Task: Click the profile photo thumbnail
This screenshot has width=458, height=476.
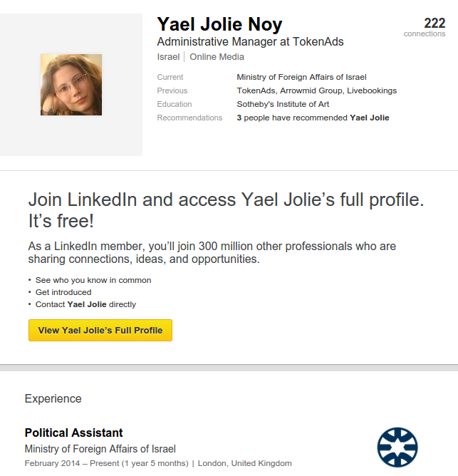Action: pyautogui.click(x=71, y=85)
